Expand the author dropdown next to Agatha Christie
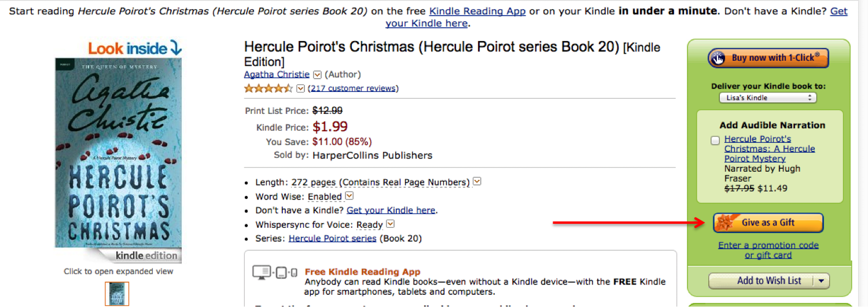 coord(317,75)
